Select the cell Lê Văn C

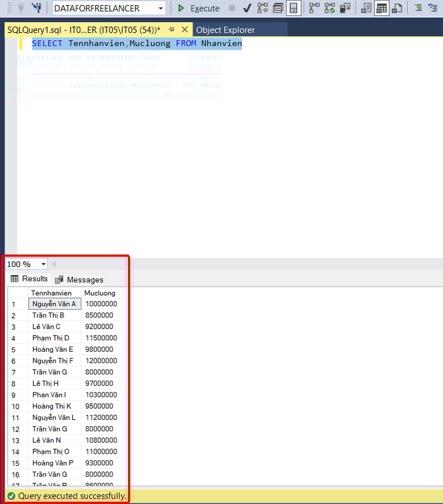click(54, 326)
